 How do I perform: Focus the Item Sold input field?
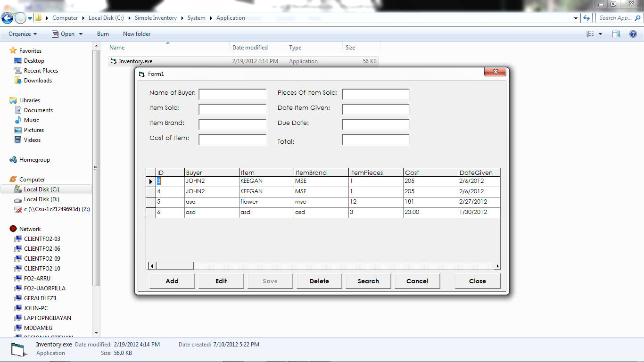click(232, 109)
